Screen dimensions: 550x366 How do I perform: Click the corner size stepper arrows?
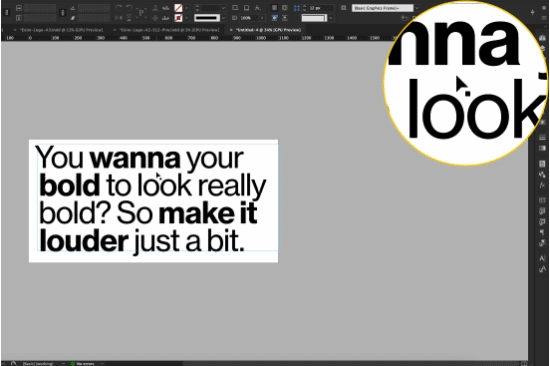304,8
